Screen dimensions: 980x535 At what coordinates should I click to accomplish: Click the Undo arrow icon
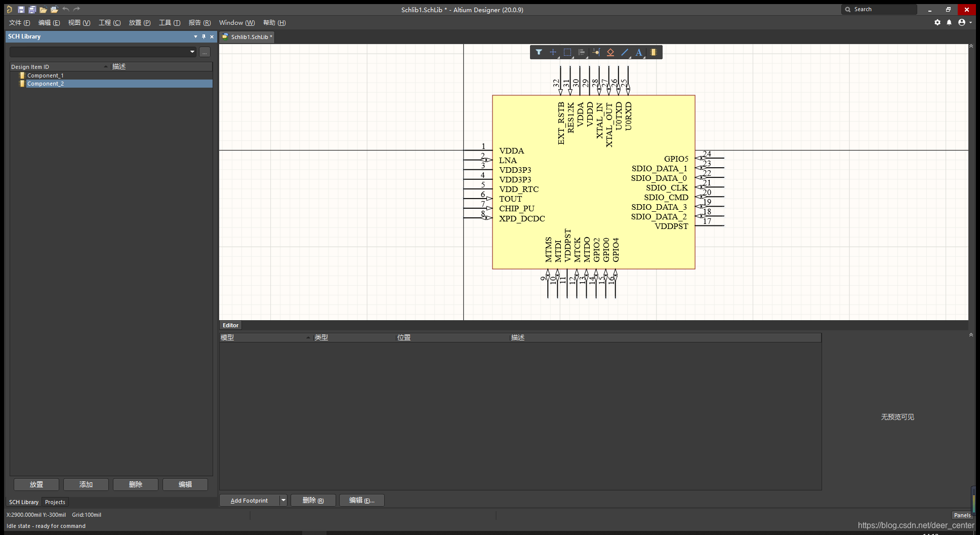[x=66, y=10]
